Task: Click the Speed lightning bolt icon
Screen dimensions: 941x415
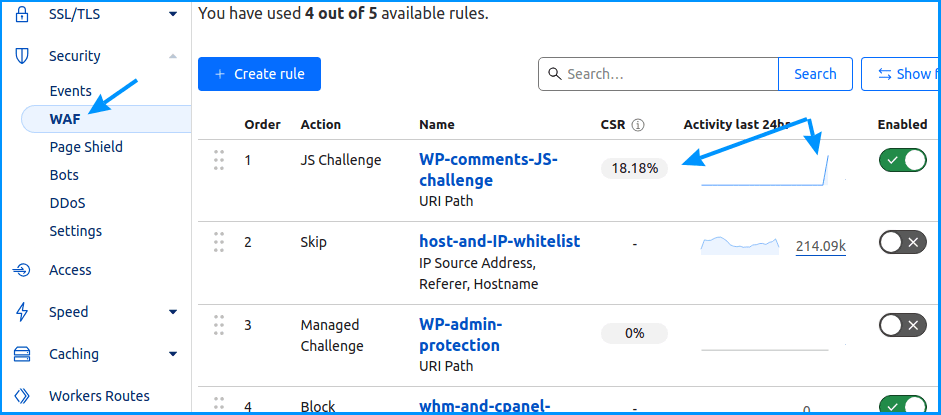Action: click(x=22, y=312)
